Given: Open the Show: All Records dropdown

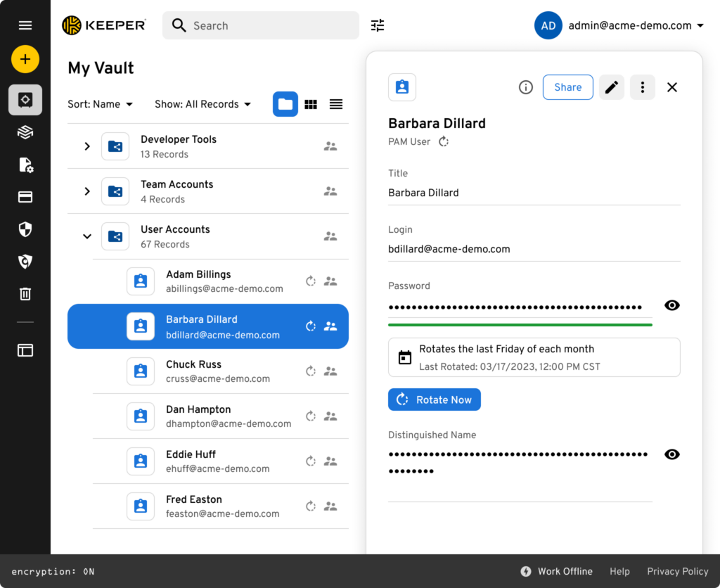Looking at the screenshot, I should (202, 104).
